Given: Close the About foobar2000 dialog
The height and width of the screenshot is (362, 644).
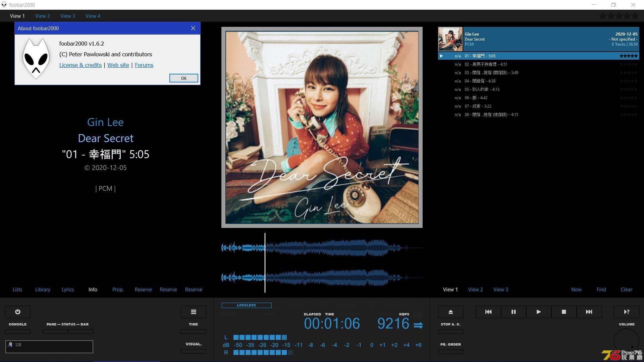Looking at the screenshot, I should (x=193, y=28).
